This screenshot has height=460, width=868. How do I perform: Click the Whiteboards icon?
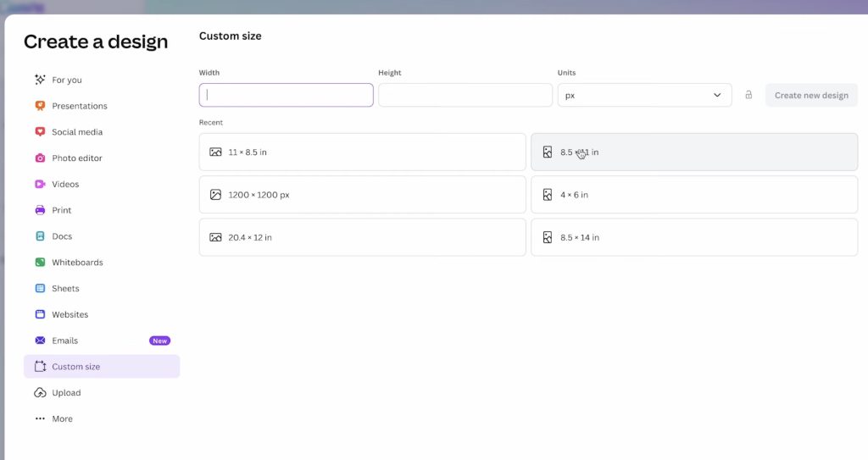pos(40,263)
